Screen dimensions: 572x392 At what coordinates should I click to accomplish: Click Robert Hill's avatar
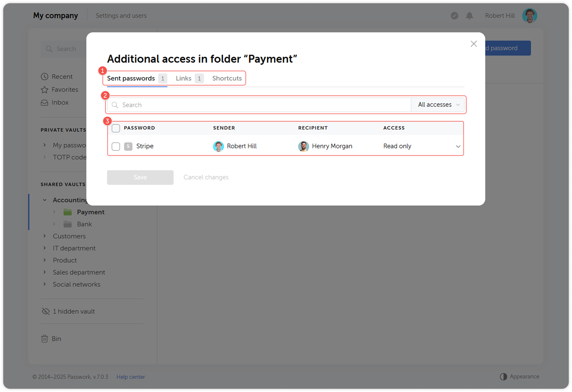click(218, 146)
